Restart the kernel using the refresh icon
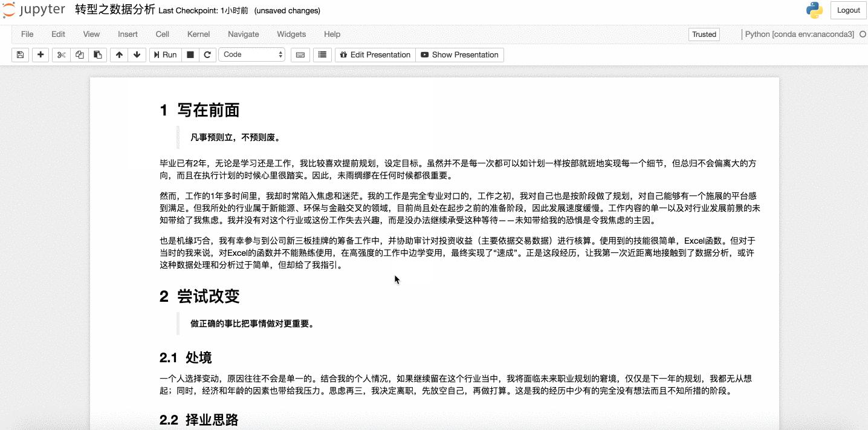The height and width of the screenshot is (430, 868). click(207, 54)
